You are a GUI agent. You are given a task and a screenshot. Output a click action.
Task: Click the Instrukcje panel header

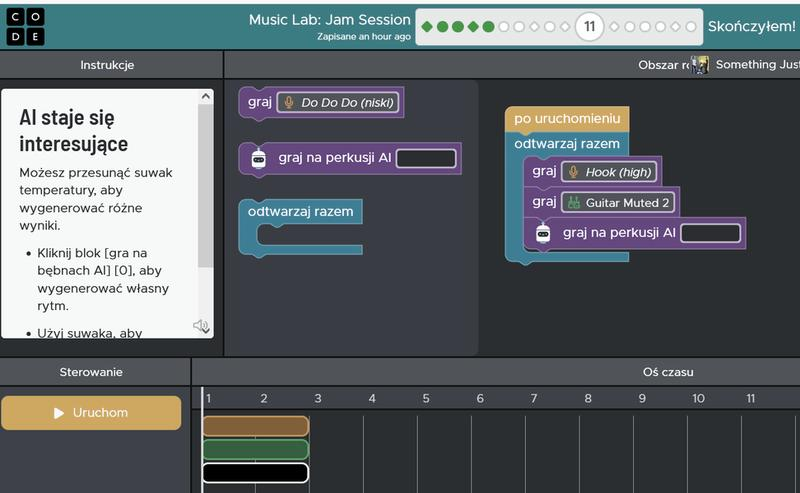coord(107,65)
